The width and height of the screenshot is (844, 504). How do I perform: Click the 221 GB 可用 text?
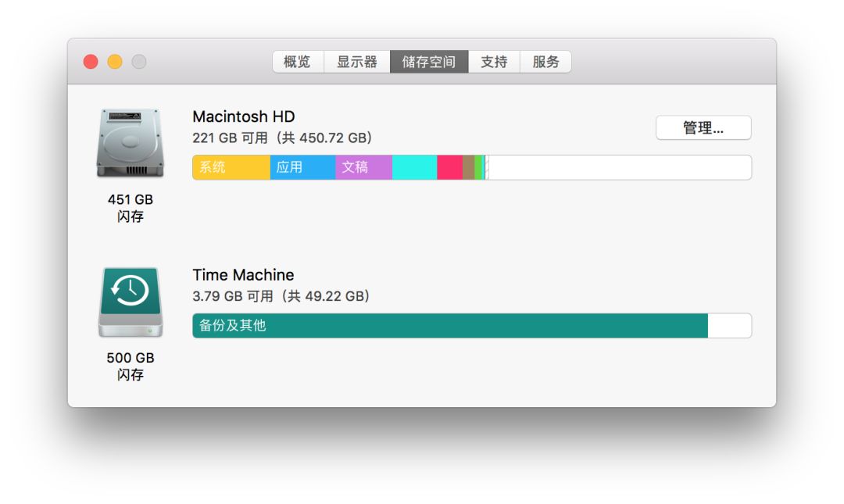pyautogui.click(x=231, y=138)
